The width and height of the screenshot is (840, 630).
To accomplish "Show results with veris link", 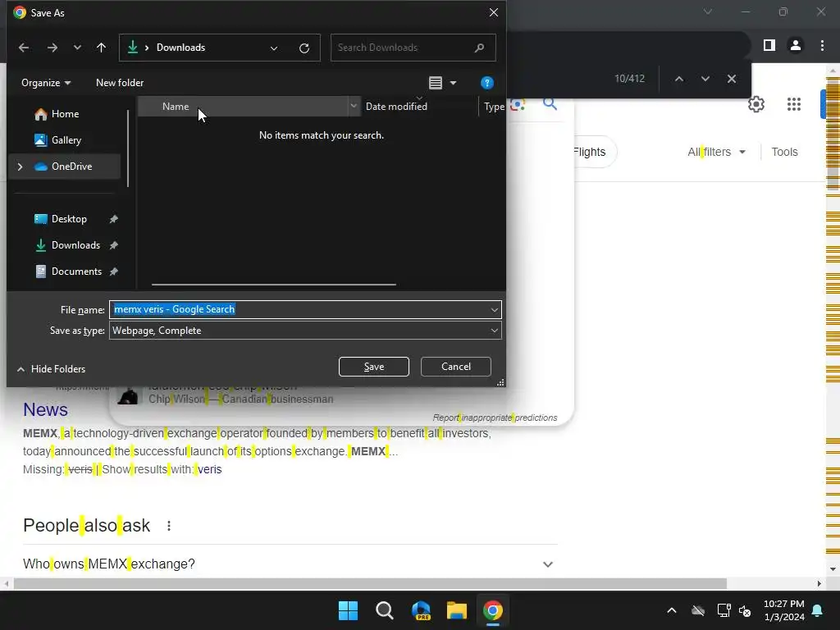I will pos(209,469).
